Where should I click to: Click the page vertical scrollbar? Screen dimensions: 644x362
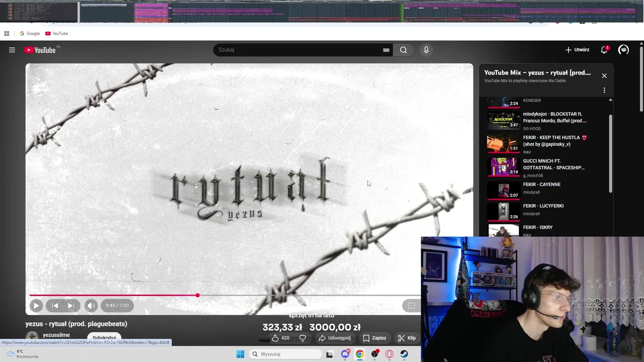coord(641,78)
